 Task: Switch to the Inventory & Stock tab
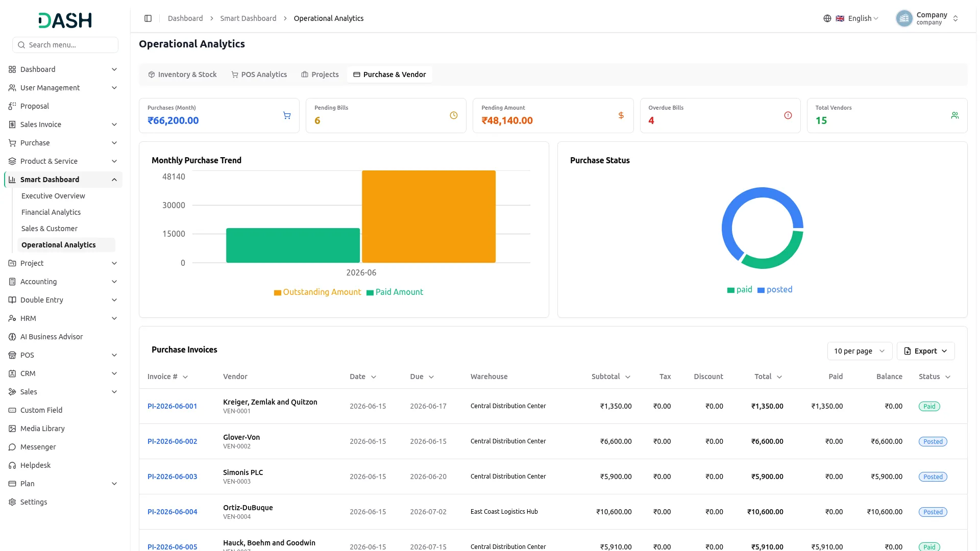click(x=182, y=74)
